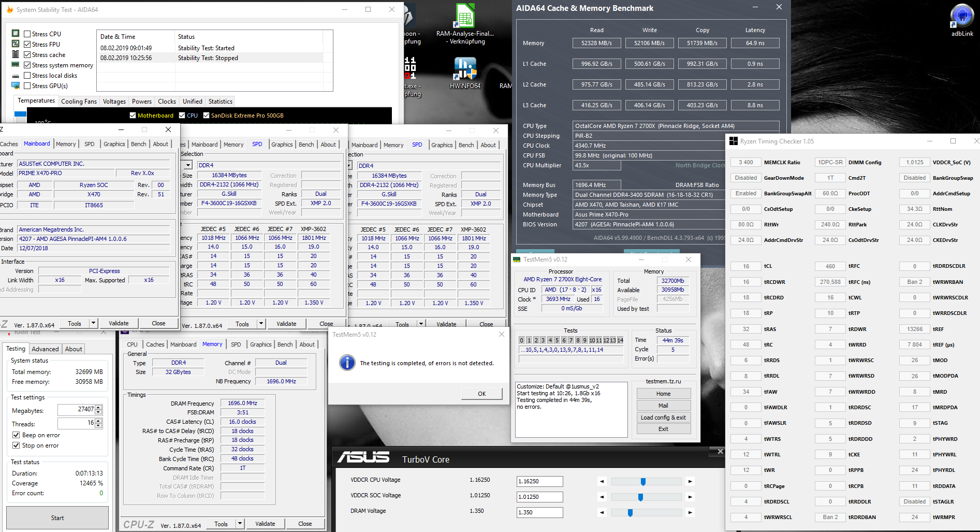Toggle SanDisk Extreme Pro 500GB graph checkbox
Screen dimensions: 980x532
(x=207, y=116)
